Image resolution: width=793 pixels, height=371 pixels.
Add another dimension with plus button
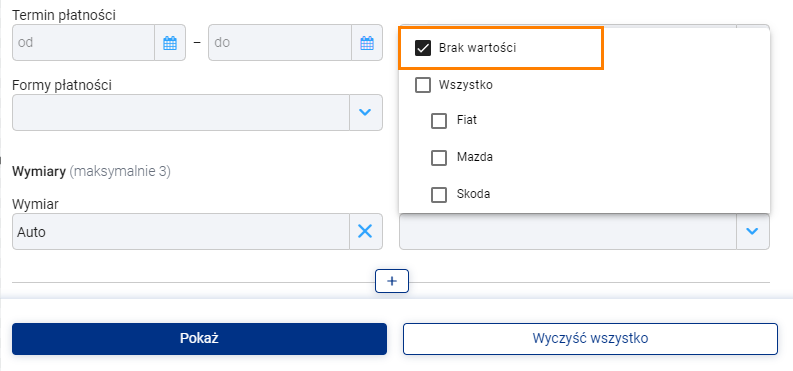pyautogui.click(x=392, y=282)
